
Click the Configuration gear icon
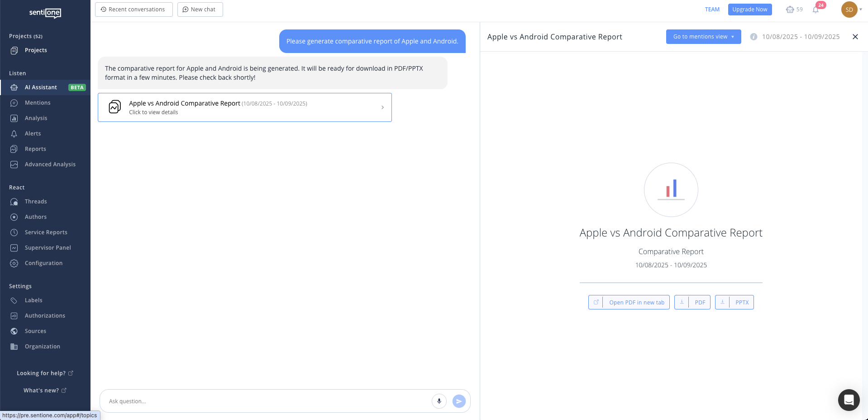click(x=14, y=263)
